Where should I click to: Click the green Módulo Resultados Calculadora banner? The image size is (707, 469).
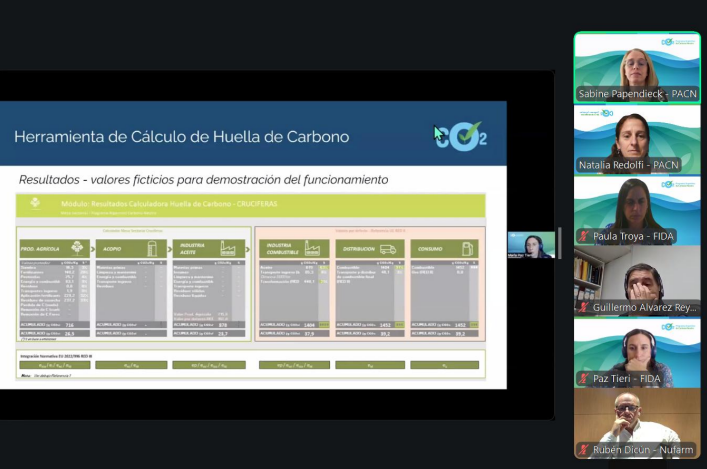point(250,205)
